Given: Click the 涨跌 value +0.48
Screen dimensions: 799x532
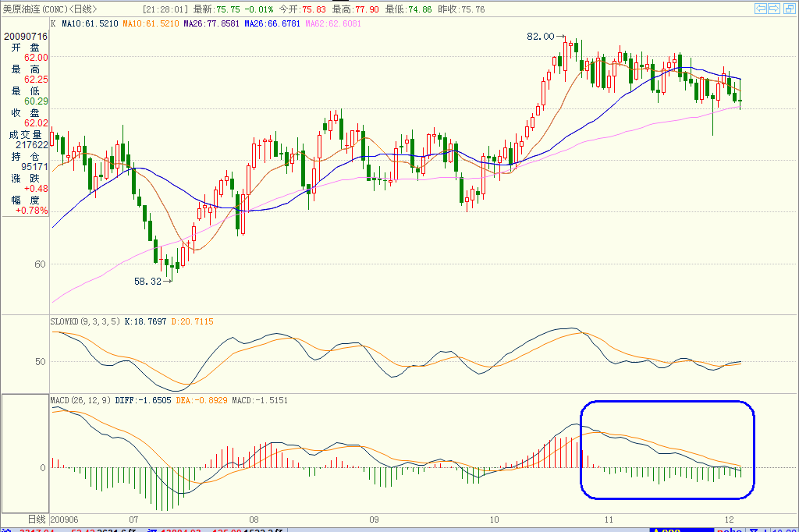Looking at the screenshot, I should (36, 189).
